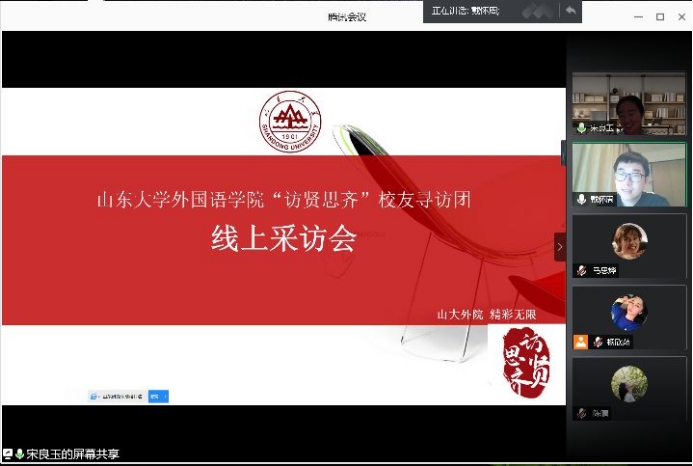Viewport: 693px width, 466px height.
Task: Click the microphone icon on the highlighted speaker tile
Action: tap(580, 199)
